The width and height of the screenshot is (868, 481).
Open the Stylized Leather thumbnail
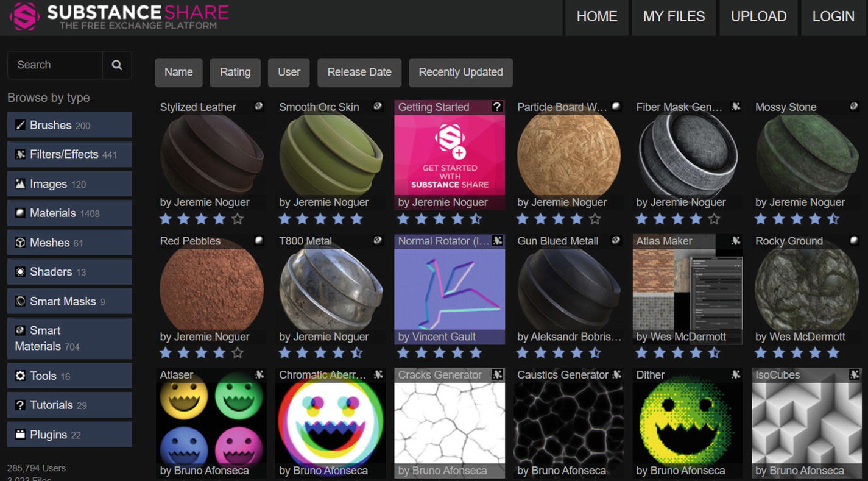point(211,155)
